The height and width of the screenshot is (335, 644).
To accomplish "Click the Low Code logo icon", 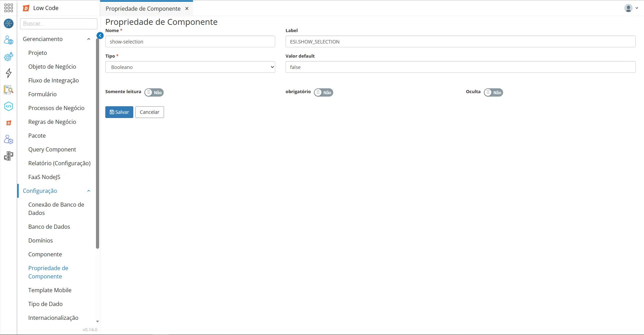I will (x=26, y=8).
